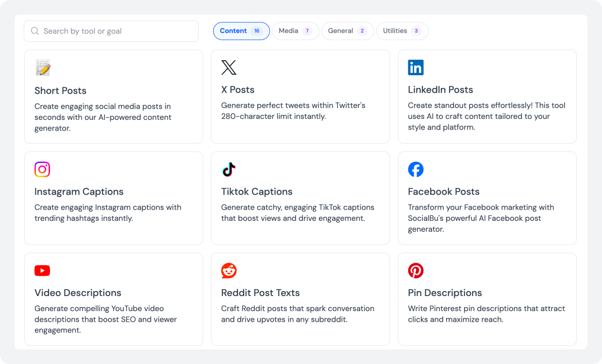Click the 3 count badge on Utilities

[416, 31]
